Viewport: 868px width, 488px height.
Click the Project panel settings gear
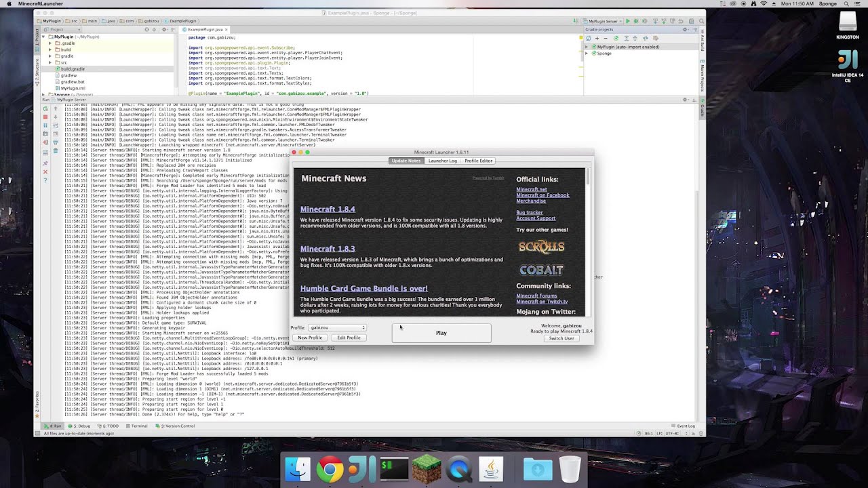click(164, 29)
